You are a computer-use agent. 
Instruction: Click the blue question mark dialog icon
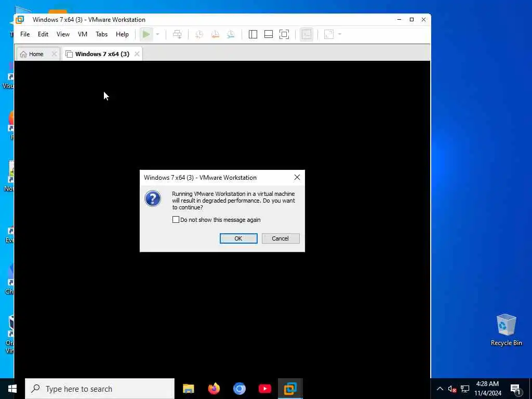(x=153, y=198)
